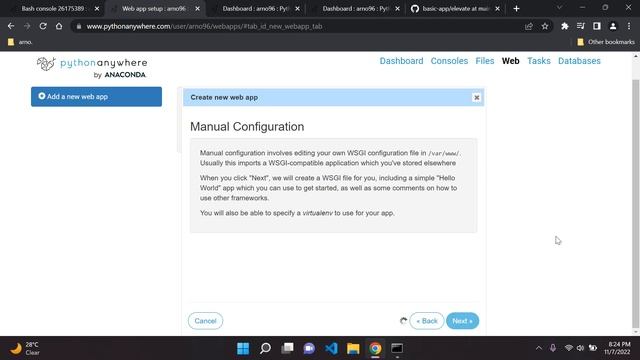Close the Bash console tab
Image resolution: width=640 pixels, height=360 pixels.
97,9
